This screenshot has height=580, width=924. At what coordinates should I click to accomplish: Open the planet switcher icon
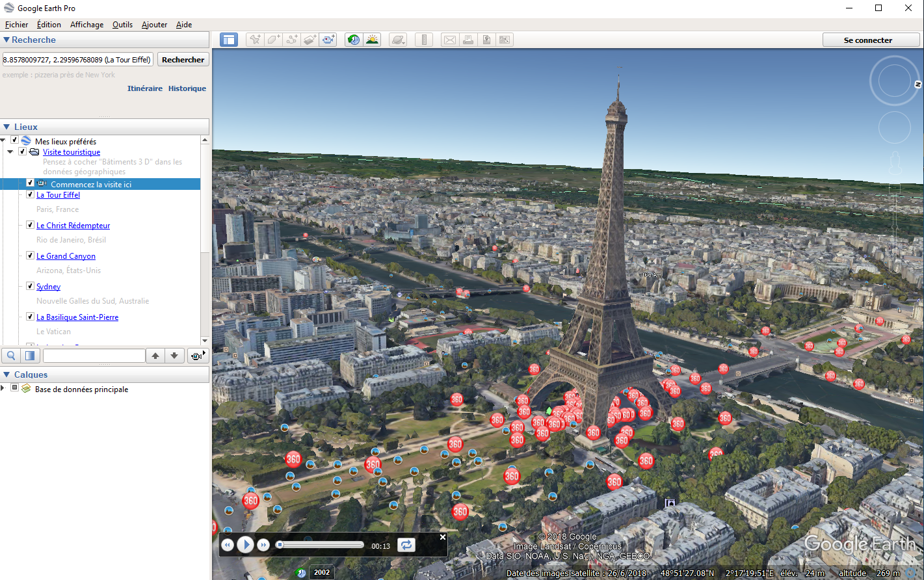pyautogui.click(x=398, y=40)
